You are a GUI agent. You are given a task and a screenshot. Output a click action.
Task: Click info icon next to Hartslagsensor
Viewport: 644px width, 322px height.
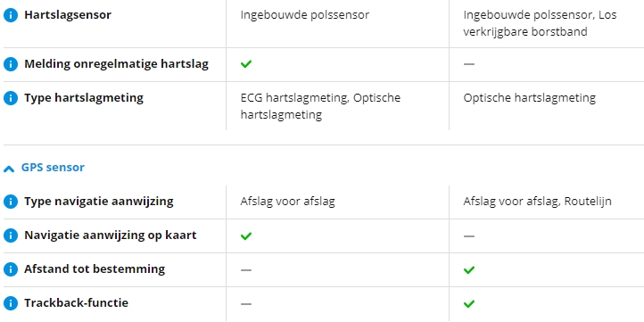[11, 15]
